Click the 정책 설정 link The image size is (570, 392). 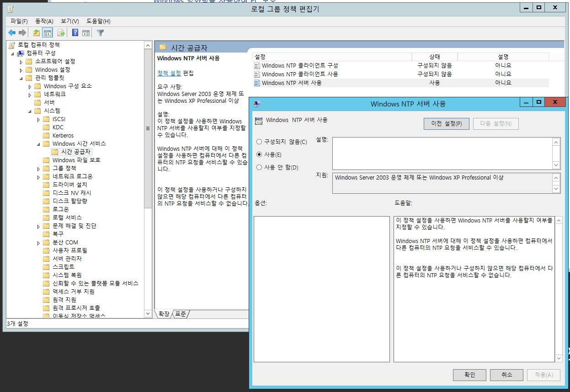[x=169, y=73]
